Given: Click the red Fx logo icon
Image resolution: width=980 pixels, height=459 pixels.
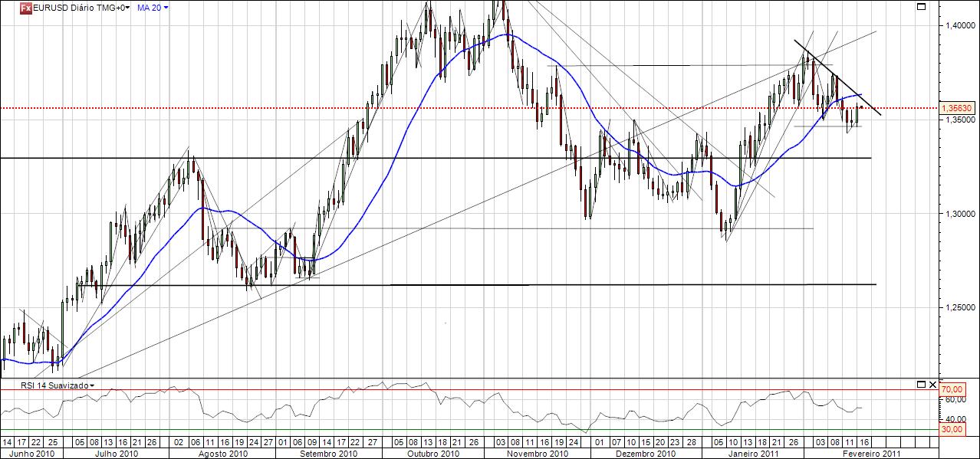Looking at the screenshot, I should [25, 8].
